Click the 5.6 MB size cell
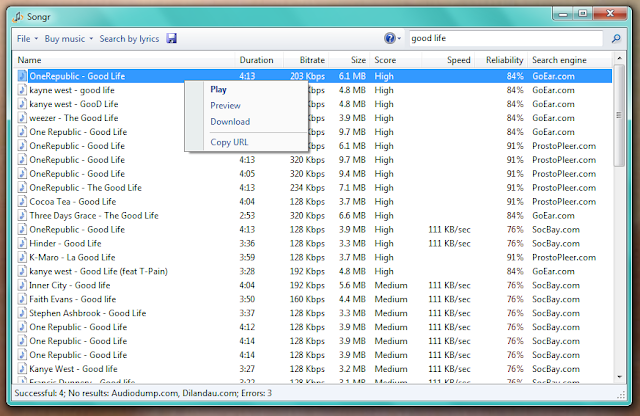 pos(352,285)
